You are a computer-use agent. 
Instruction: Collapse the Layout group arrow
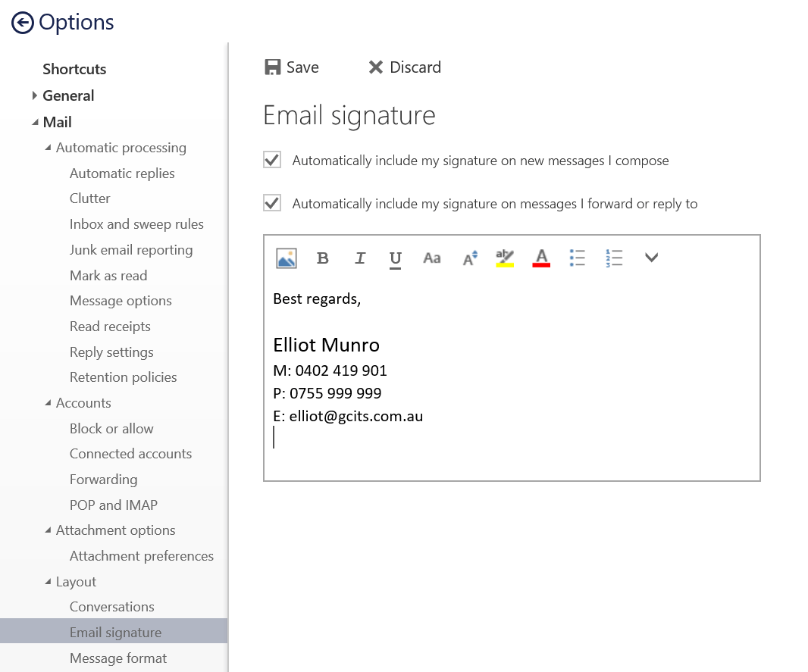tap(48, 581)
